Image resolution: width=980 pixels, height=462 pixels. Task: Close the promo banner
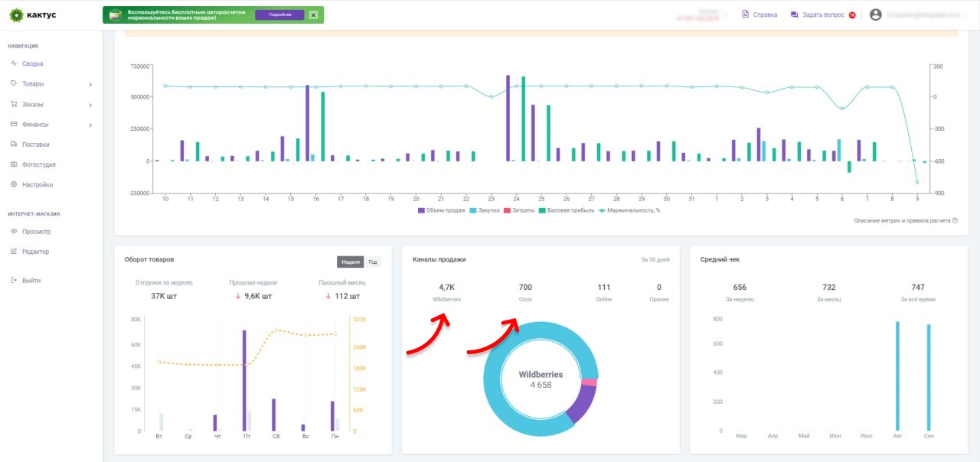tap(313, 15)
